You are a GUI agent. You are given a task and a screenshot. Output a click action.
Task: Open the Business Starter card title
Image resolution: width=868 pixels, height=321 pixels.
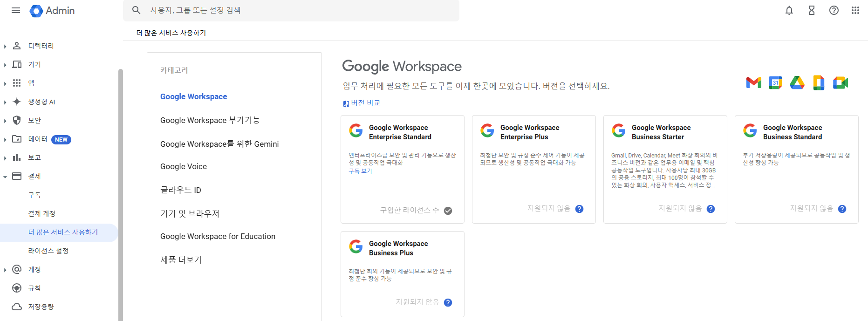(x=661, y=132)
